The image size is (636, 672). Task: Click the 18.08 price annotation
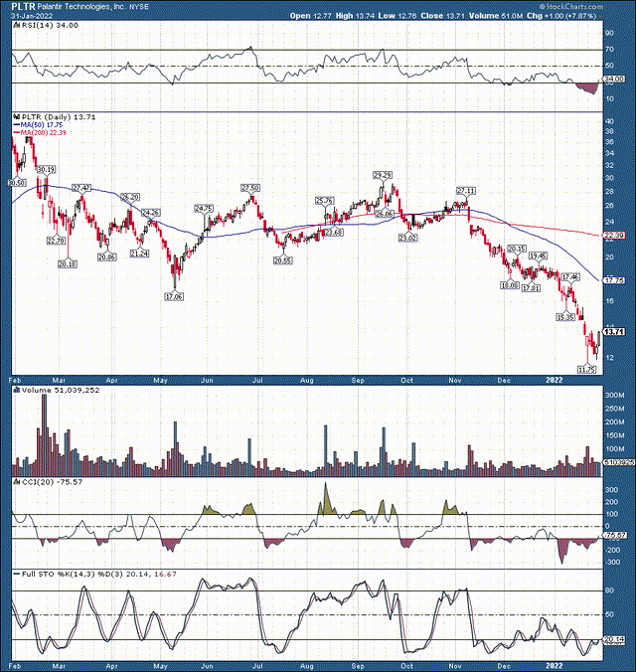click(x=510, y=285)
